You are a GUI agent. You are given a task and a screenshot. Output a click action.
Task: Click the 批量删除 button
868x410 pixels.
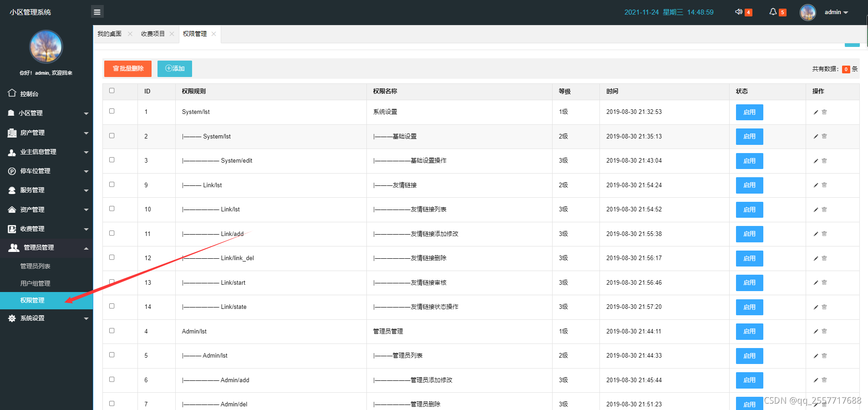pyautogui.click(x=128, y=69)
